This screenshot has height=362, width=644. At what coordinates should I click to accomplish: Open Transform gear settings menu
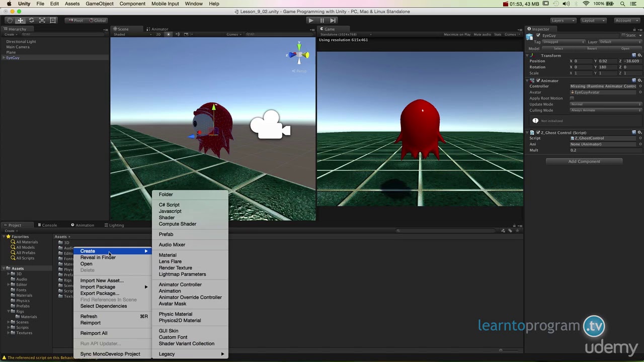(x=639, y=55)
